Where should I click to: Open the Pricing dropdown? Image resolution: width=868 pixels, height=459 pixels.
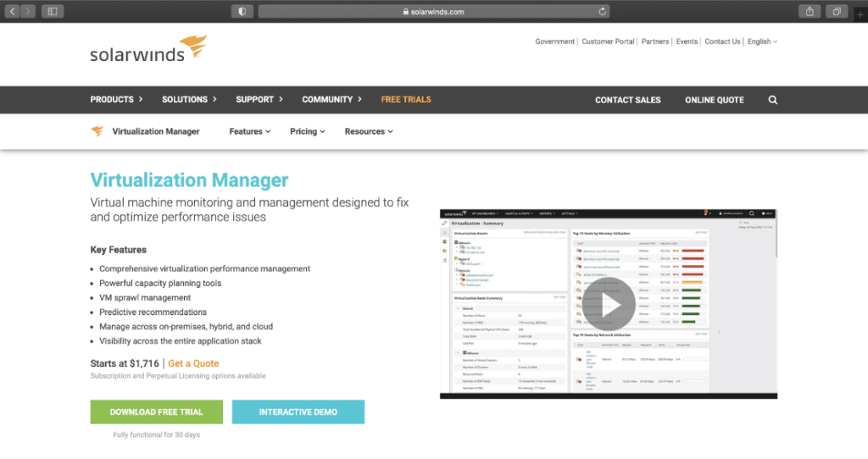pyautogui.click(x=307, y=131)
